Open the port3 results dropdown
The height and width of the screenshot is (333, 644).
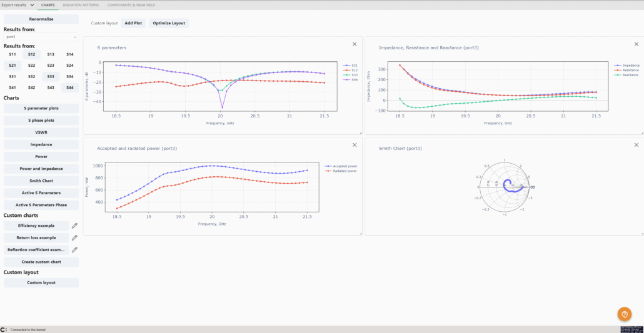41,37
